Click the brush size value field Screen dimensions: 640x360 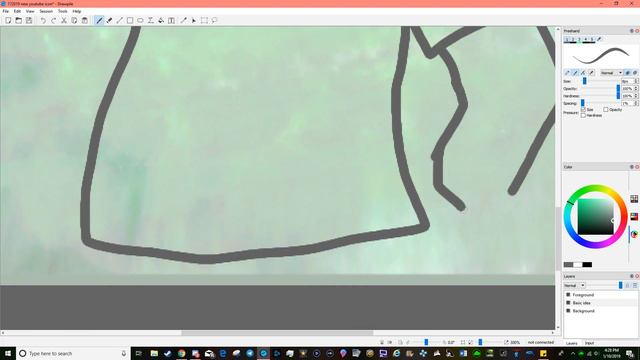627,81
